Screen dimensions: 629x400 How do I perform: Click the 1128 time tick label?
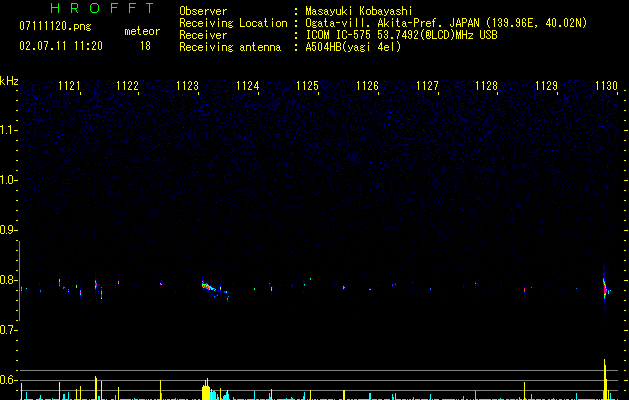tap(486, 86)
